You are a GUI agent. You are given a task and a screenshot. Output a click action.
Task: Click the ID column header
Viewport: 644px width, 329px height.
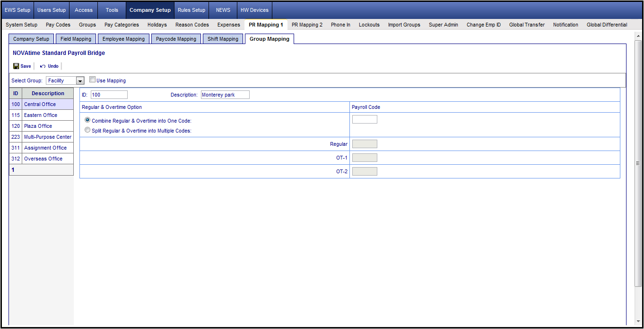pos(16,93)
